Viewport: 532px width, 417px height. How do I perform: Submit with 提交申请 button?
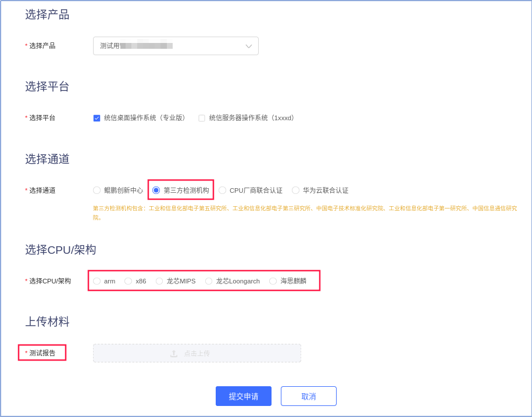tap(244, 396)
